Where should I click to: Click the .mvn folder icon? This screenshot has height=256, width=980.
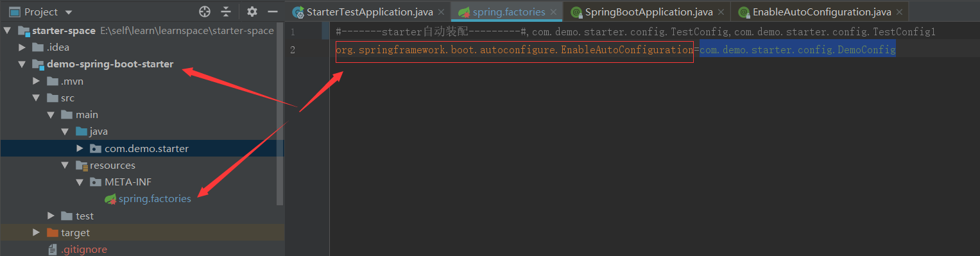point(52,81)
